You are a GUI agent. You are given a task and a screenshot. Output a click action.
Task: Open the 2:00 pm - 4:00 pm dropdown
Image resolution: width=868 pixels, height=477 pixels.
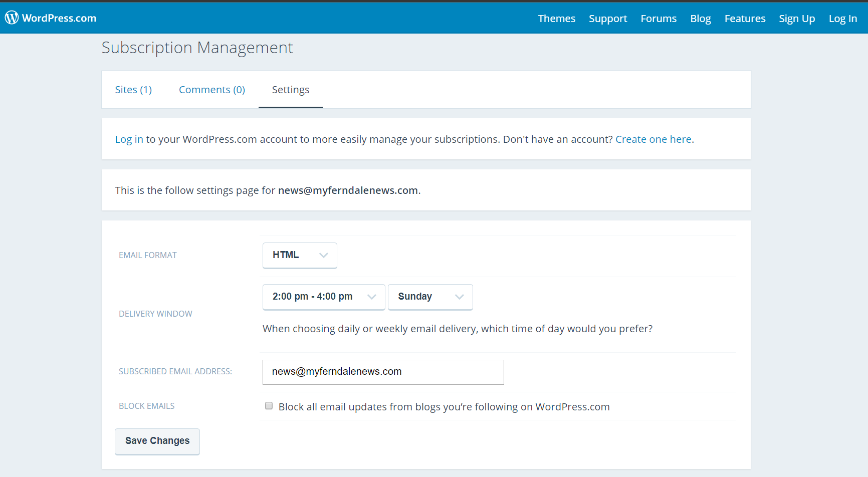324,297
